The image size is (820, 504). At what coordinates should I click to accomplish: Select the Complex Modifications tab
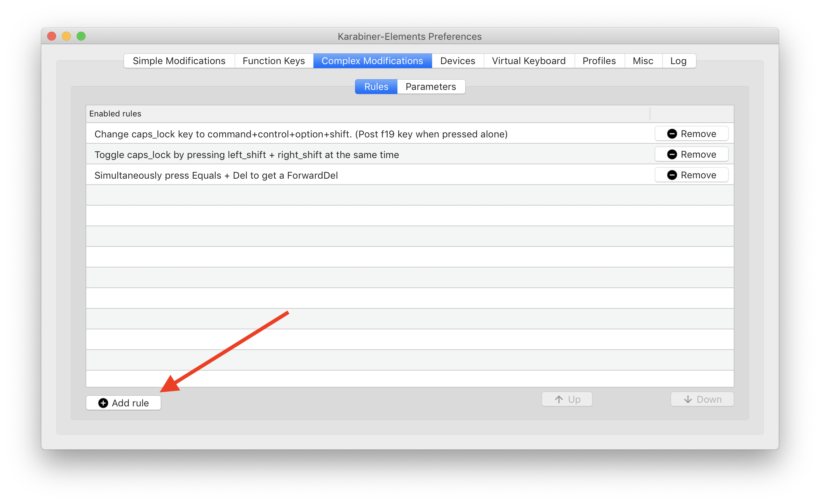(x=372, y=61)
